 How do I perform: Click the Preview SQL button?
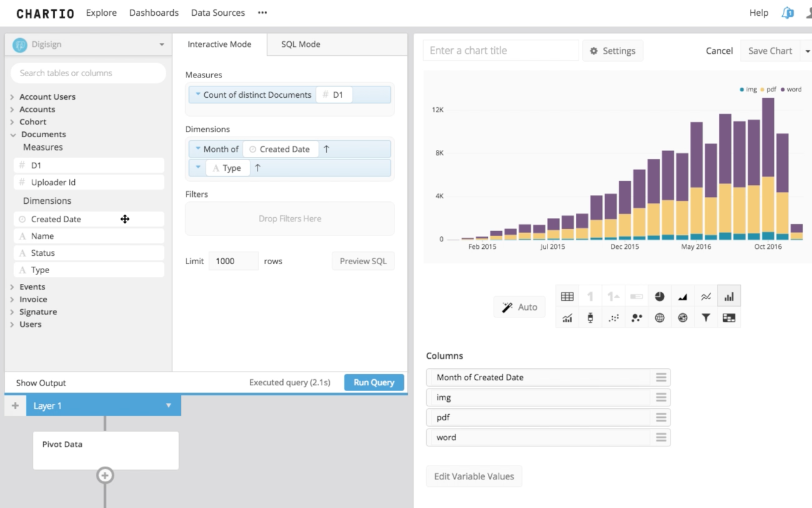363,261
